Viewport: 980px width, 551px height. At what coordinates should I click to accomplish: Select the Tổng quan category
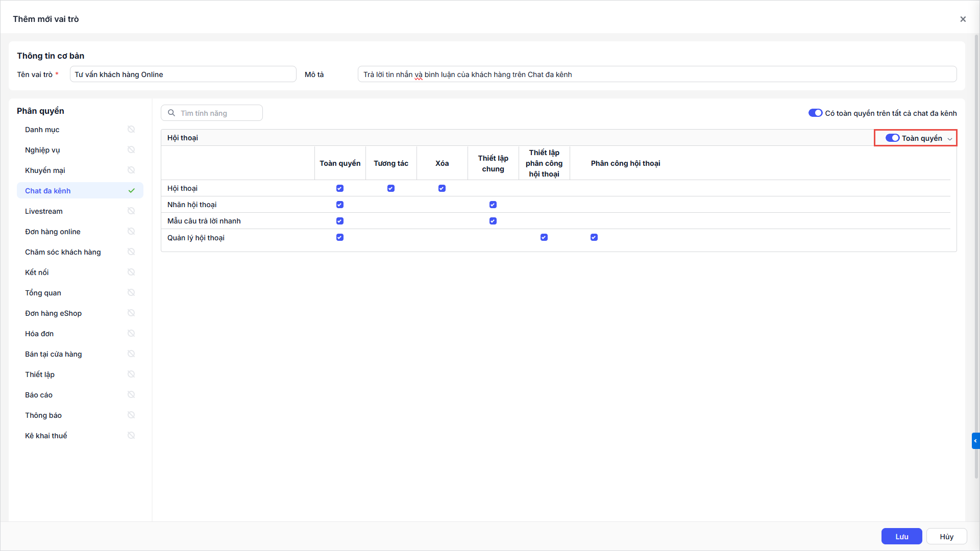tap(80, 293)
